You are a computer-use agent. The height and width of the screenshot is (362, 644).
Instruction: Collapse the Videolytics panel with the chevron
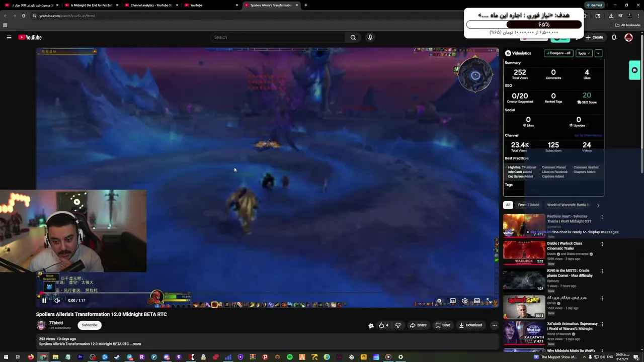point(598,53)
